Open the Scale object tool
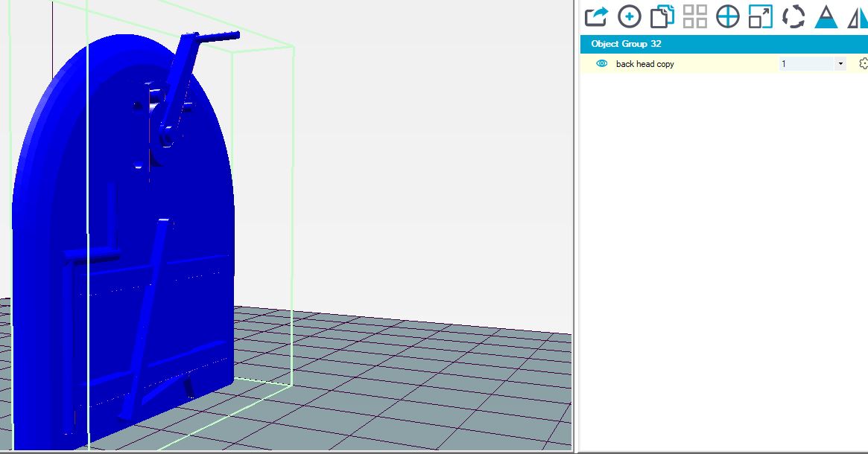868x454 pixels. point(760,16)
